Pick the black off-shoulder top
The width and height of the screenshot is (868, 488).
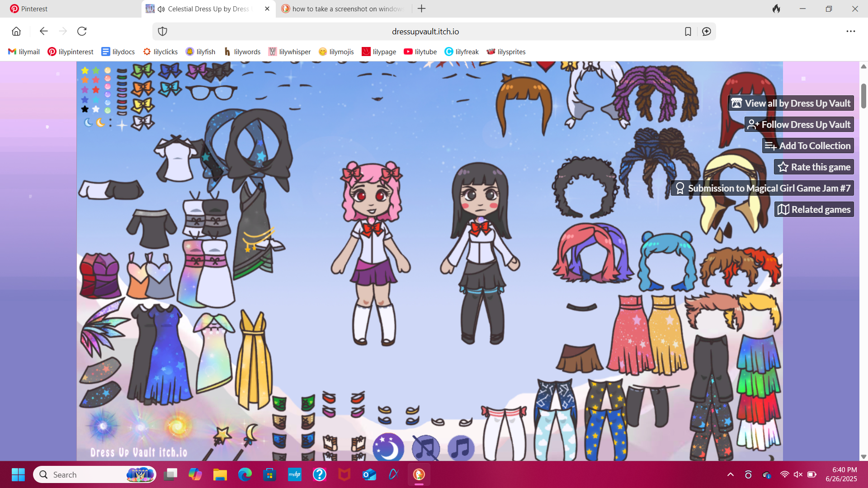(151, 229)
